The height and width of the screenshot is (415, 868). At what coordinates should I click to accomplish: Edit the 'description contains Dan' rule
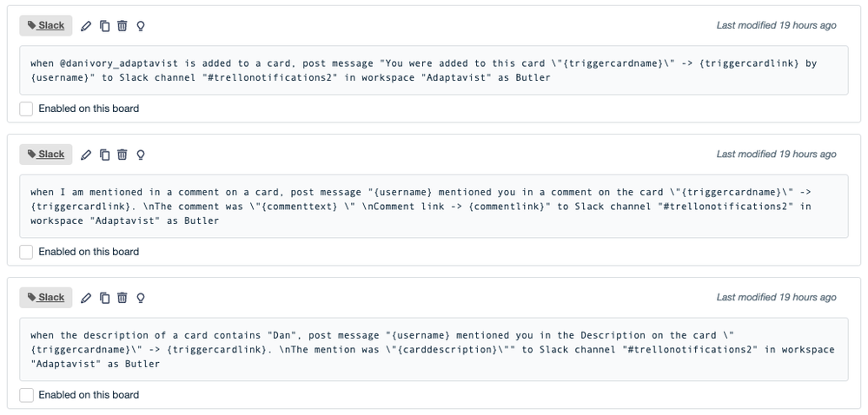[86, 299]
